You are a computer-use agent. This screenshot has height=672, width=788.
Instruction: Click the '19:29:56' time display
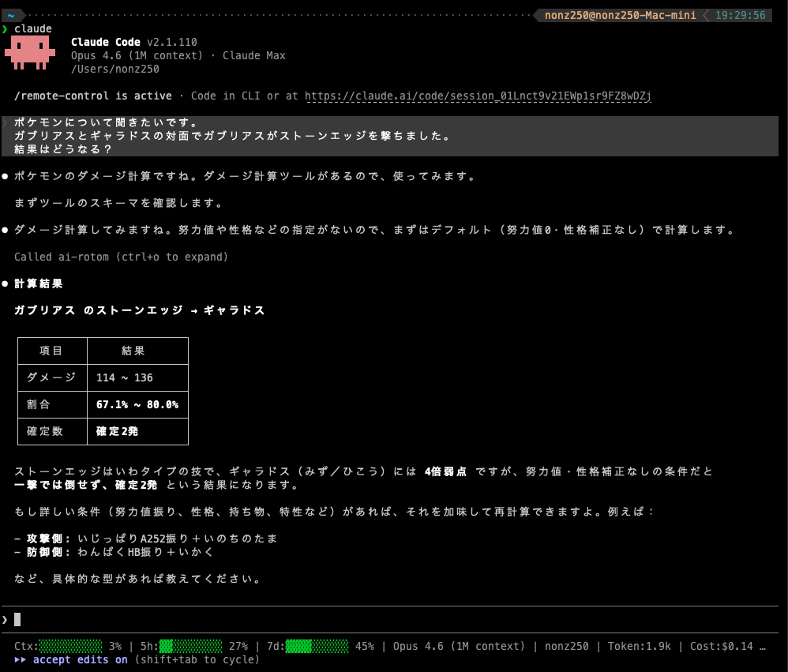click(x=741, y=15)
